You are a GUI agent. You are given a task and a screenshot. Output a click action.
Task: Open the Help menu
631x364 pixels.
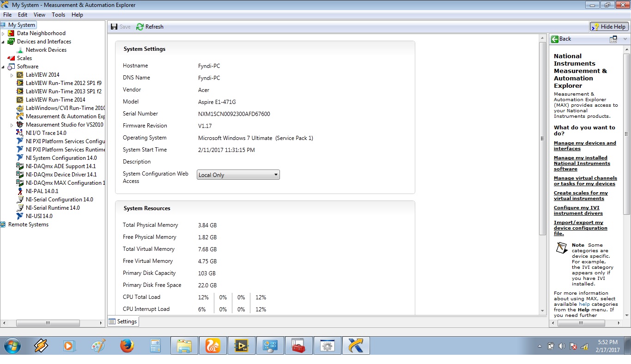click(77, 15)
